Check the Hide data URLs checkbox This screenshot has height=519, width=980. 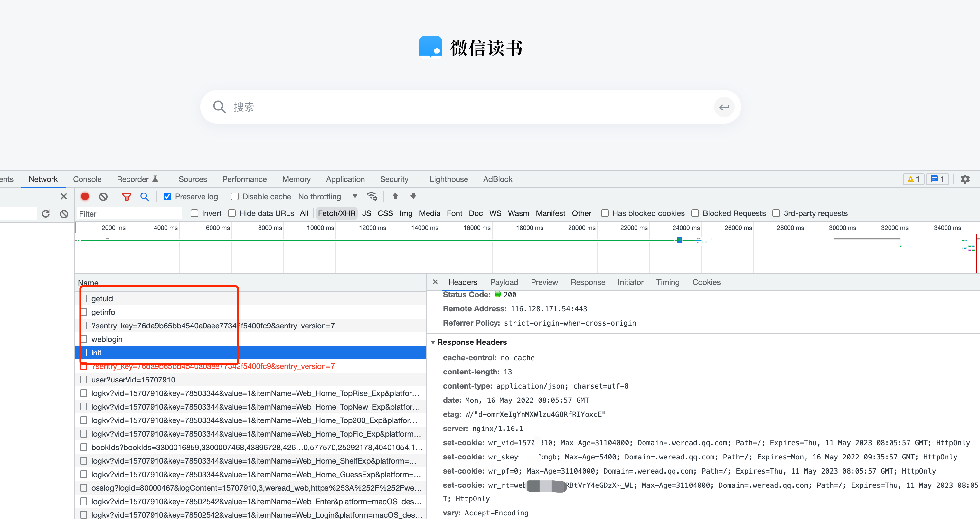[232, 213]
